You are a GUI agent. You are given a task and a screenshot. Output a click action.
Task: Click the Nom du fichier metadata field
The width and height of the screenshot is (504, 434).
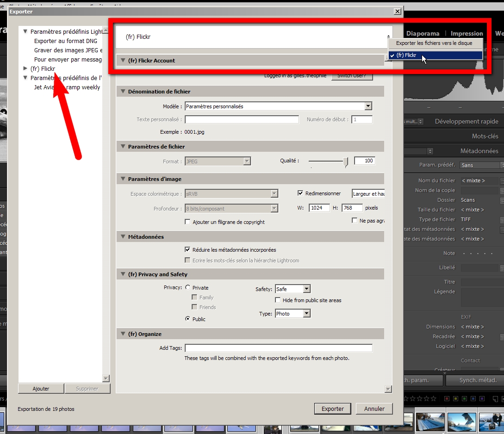(x=479, y=180)
